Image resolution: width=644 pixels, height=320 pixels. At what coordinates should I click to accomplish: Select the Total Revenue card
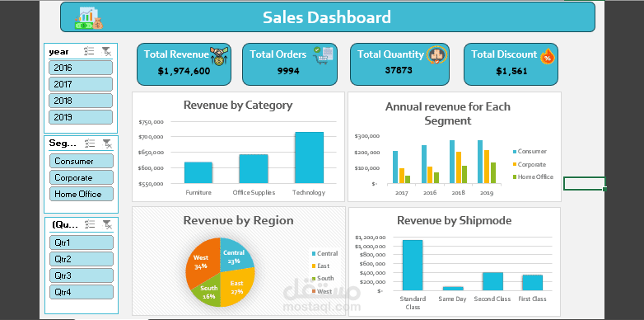184,64
